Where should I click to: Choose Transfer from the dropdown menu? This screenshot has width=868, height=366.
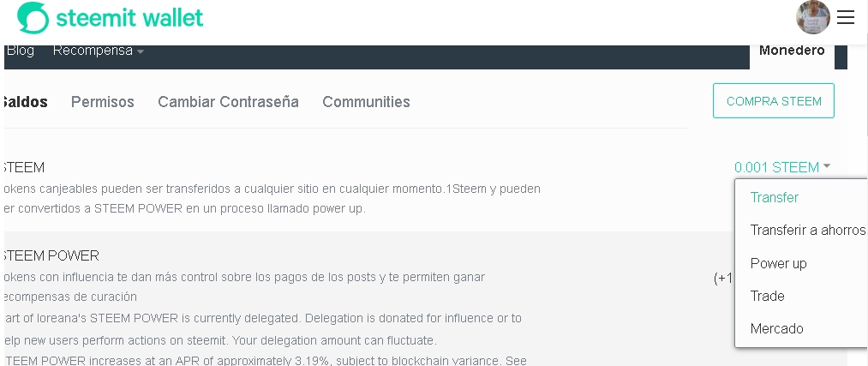(x=774, y=198)
